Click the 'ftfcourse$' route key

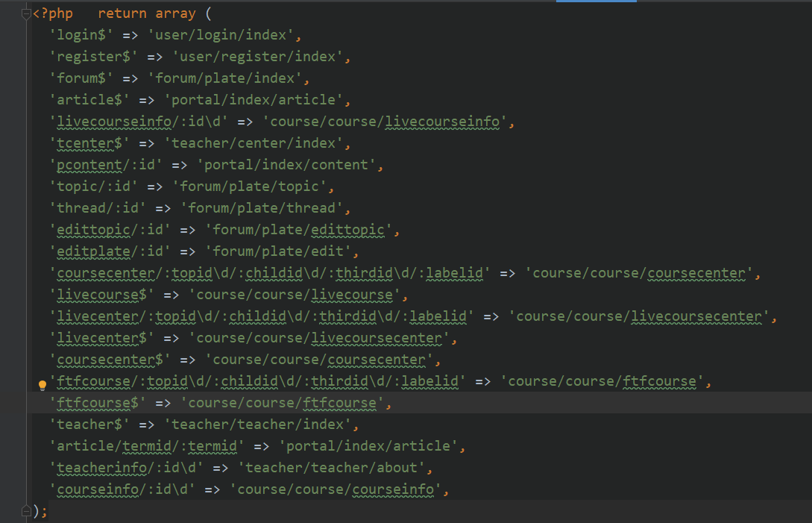pos(98,404)
